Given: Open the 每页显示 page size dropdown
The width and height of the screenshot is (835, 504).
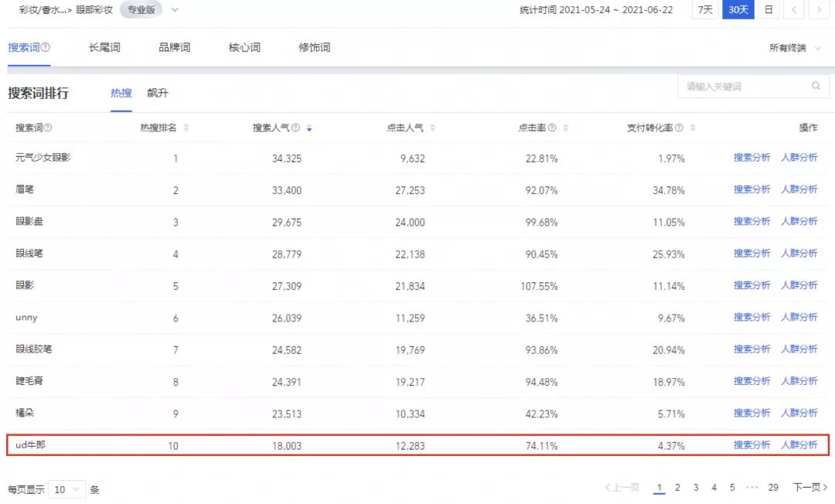Looking at the screenshot, I should (67, 489).
